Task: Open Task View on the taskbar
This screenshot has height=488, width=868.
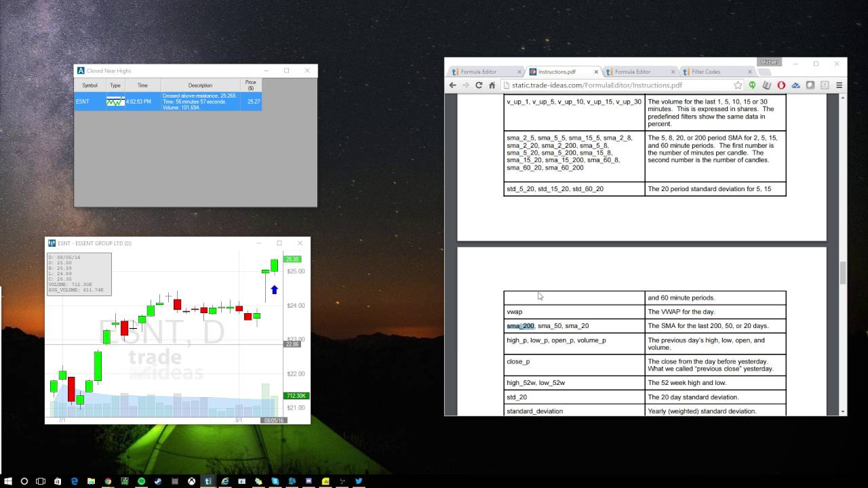Action: [x=41, y=481]
